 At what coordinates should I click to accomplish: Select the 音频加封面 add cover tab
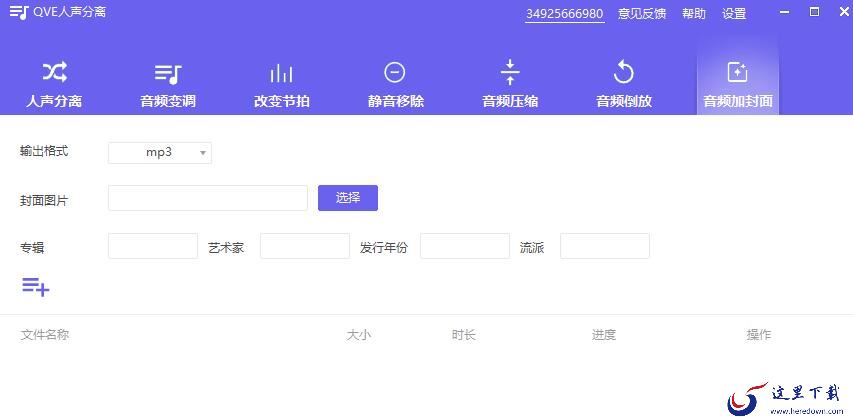click(738, 84)
